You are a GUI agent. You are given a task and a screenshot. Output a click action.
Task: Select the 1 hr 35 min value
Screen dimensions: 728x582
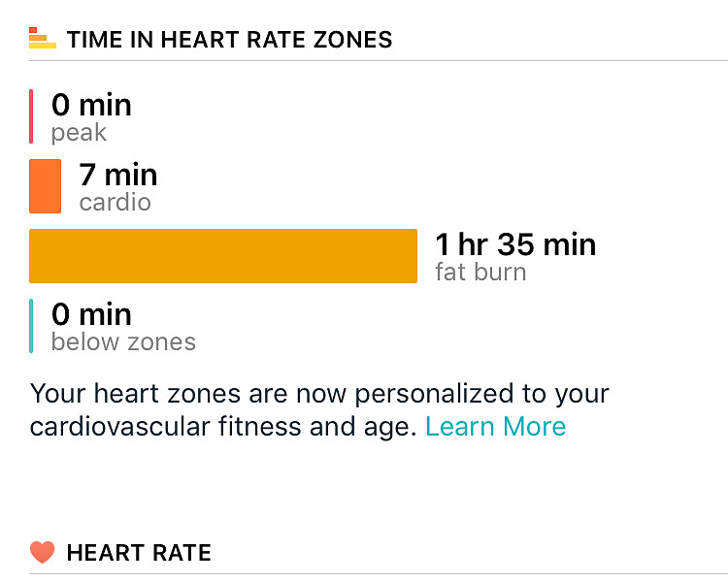(515, 244)
